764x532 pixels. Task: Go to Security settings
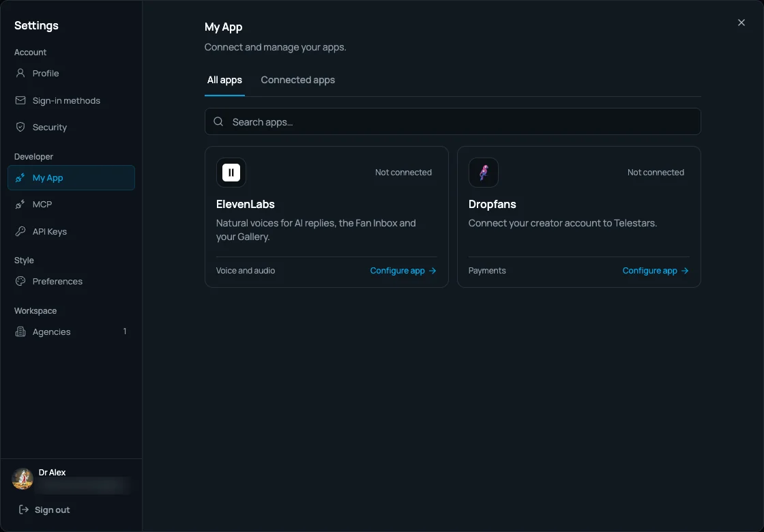click(x=71, y=127)
